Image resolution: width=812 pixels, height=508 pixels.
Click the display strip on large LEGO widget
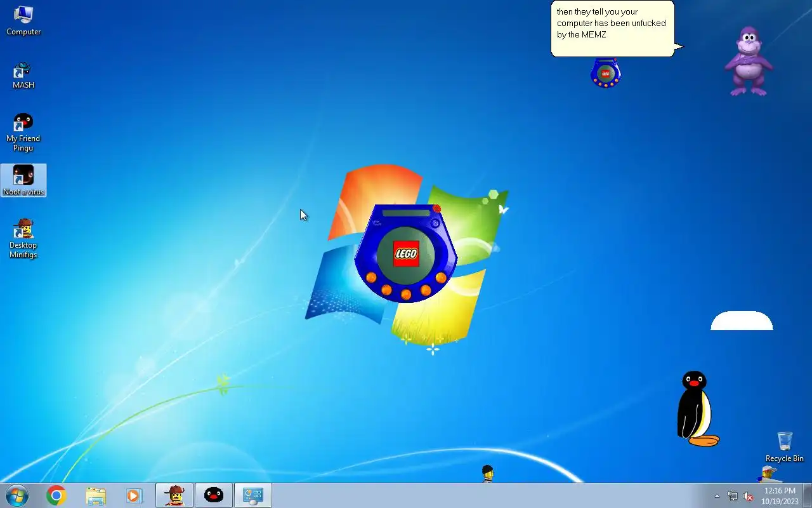tap(406, 213)
